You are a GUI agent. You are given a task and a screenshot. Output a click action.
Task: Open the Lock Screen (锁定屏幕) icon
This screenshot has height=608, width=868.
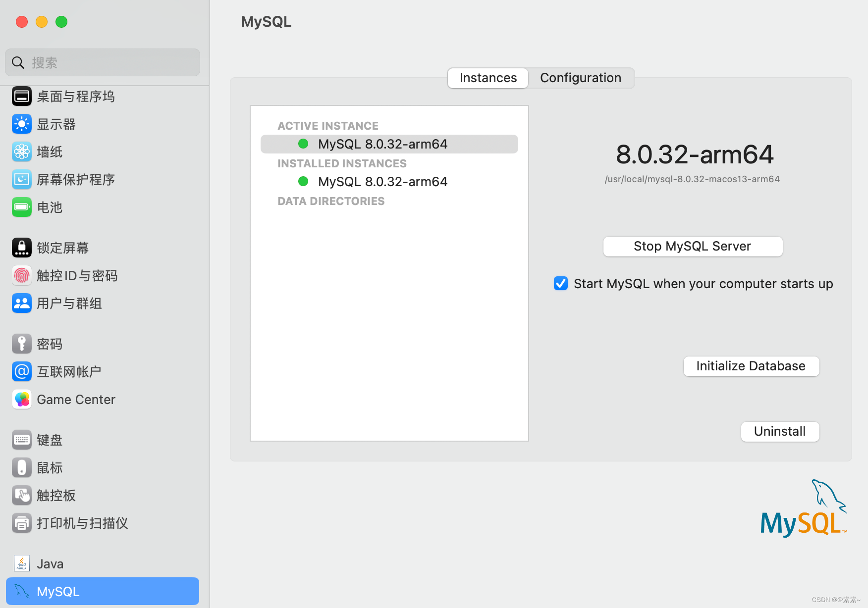(x=22, y=248)
